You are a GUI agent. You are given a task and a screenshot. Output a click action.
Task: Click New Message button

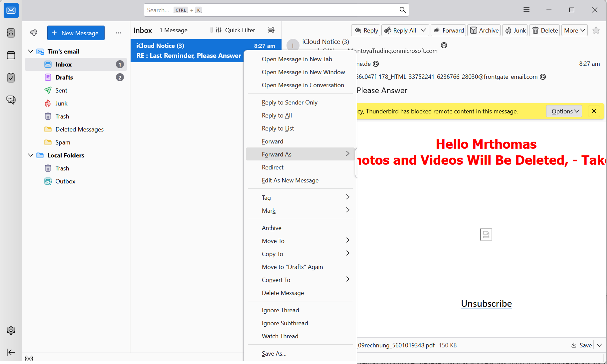(x=76, y=33)
